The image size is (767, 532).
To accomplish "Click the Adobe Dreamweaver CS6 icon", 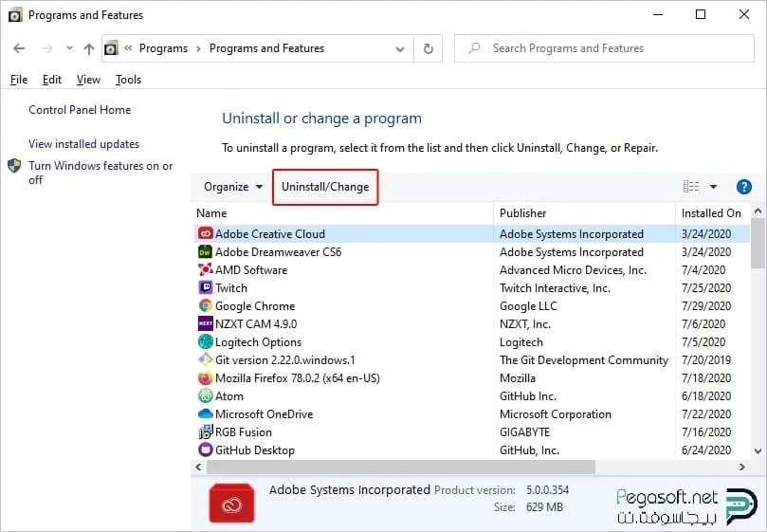I will point(205,252).
